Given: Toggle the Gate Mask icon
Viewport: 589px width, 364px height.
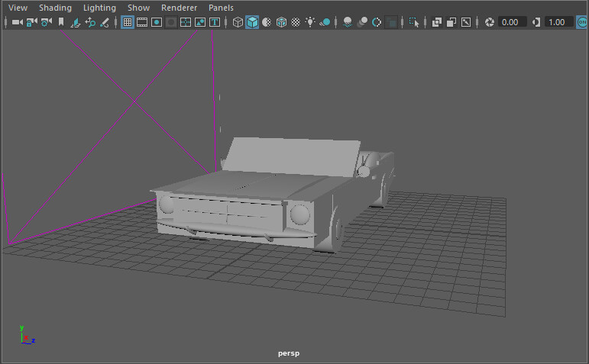Looking at the screenshot, I should click(x=171, y=22).
